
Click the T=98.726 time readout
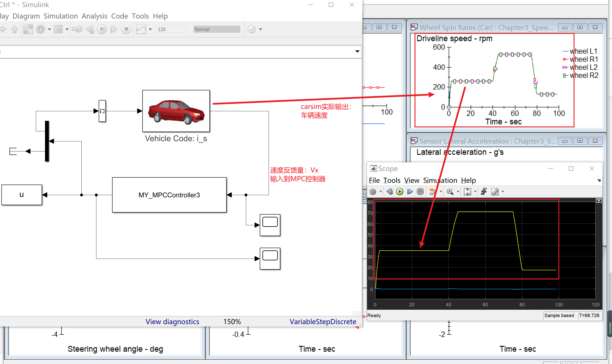[589, 315]
